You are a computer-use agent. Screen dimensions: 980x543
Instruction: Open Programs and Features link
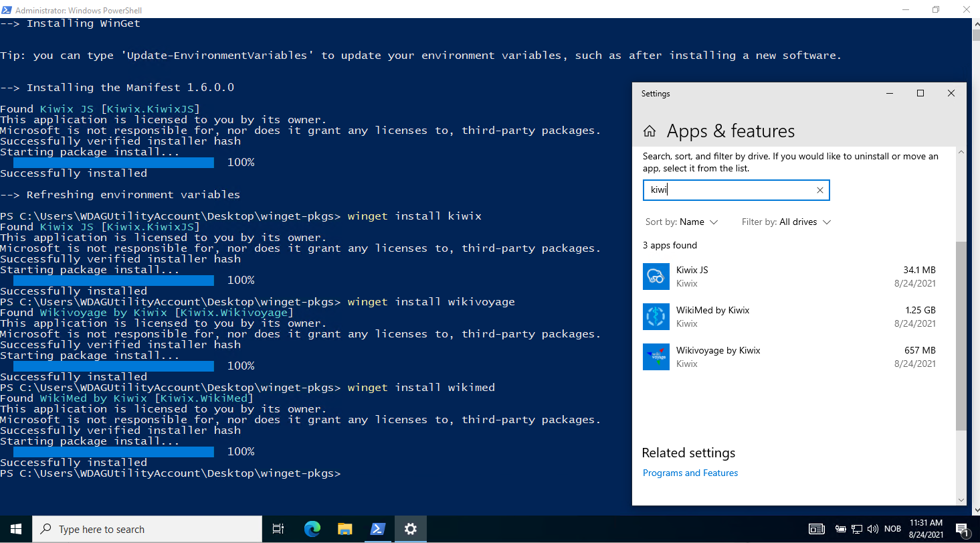point(690,473)
